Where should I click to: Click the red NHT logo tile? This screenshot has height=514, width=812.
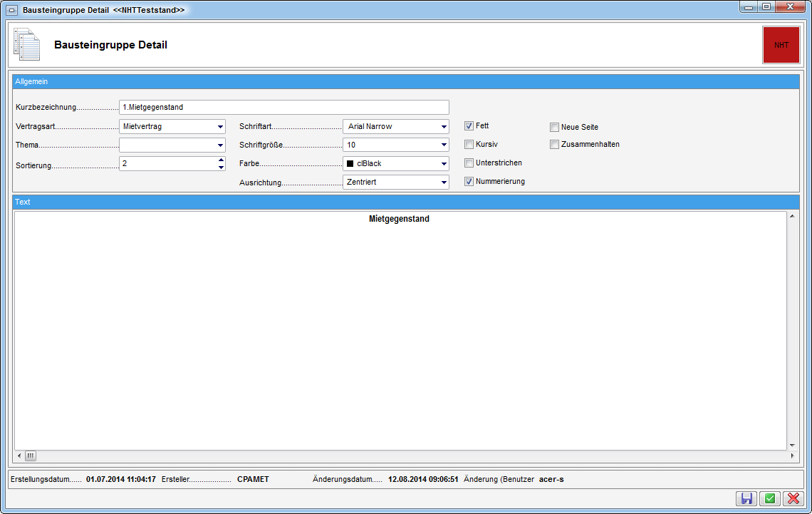coord(781,45)
